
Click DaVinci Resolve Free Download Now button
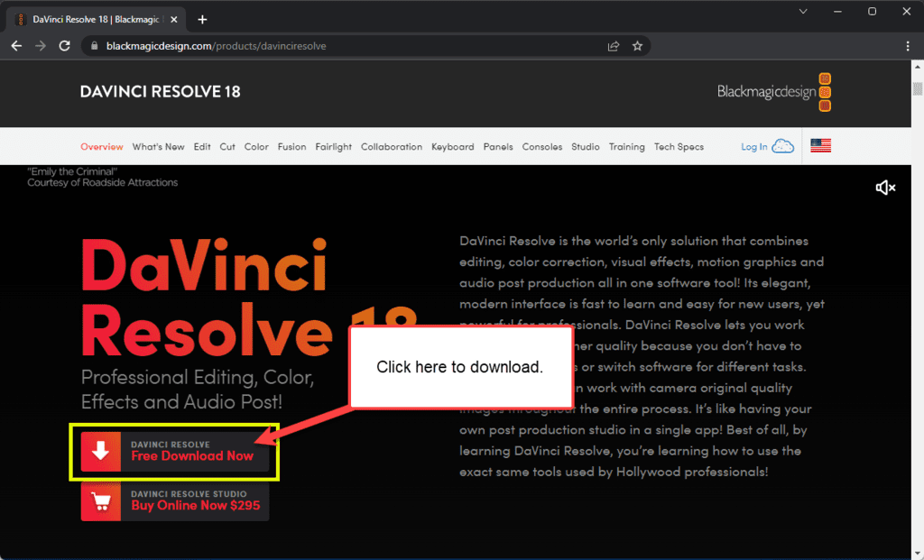point(175,452)
